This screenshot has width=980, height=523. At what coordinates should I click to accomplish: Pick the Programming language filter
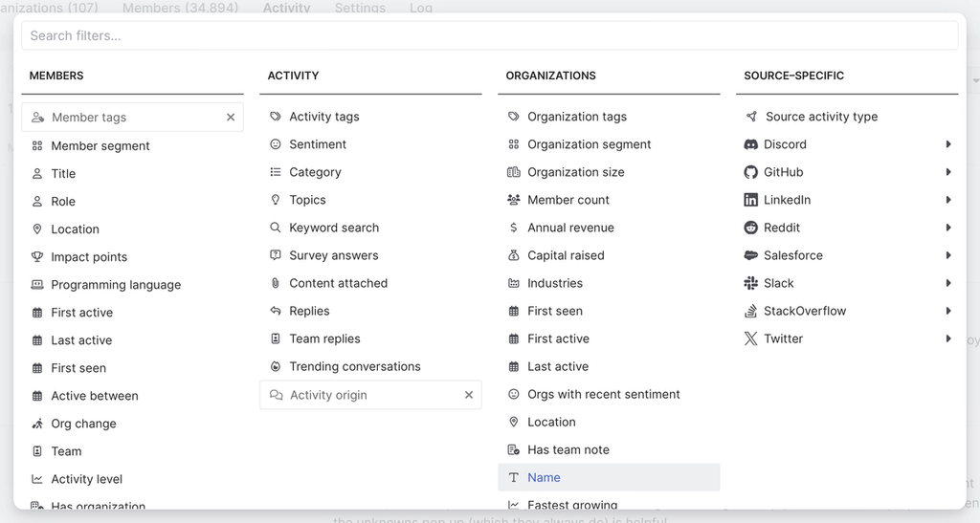pyautogui.click(x=116, y=285)
